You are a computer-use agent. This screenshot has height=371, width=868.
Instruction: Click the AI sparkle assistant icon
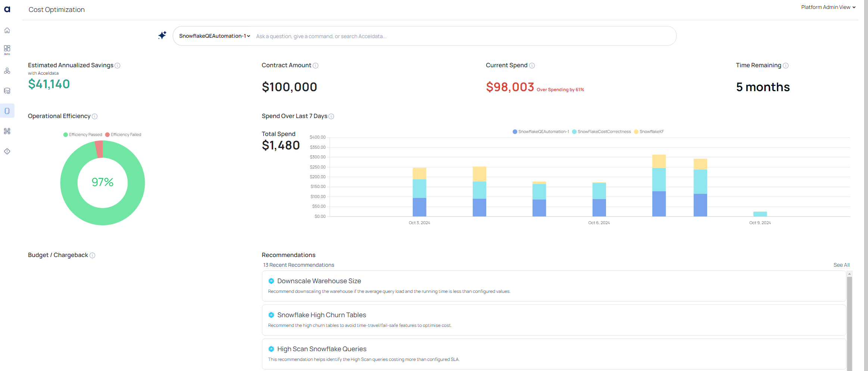(x=162, y=35)
